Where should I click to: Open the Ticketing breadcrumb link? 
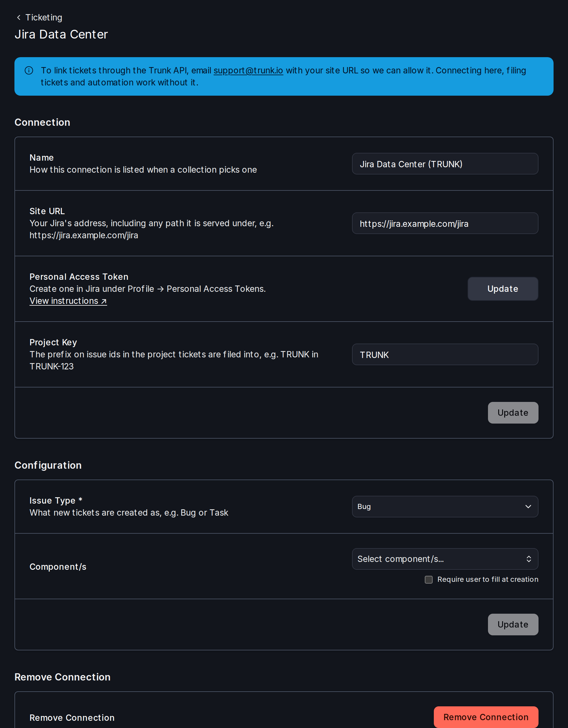(x=44, y=17)
